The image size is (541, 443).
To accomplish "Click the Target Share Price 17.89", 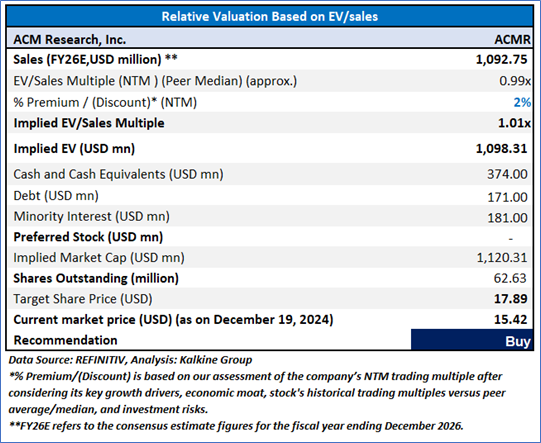I will [511, 299].
